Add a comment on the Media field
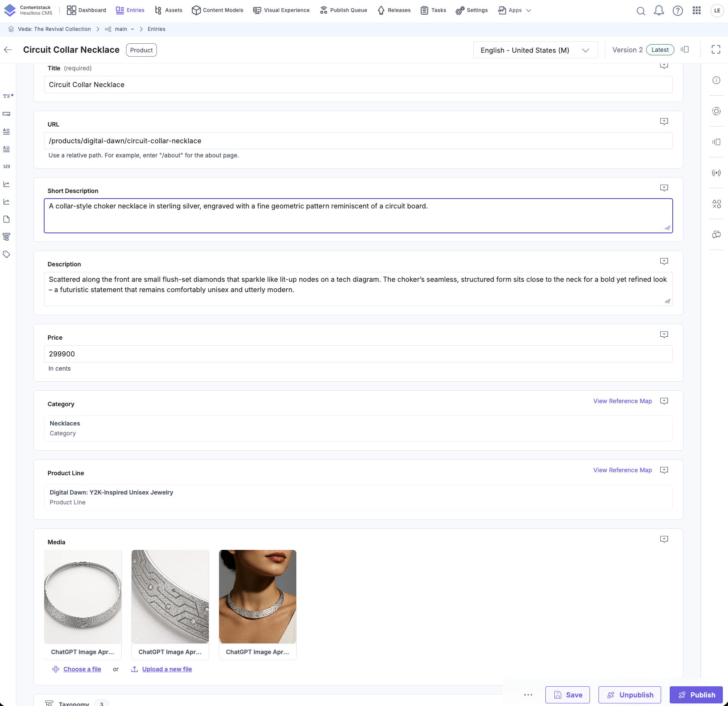728x706 pixels. [x=664, y=540]
